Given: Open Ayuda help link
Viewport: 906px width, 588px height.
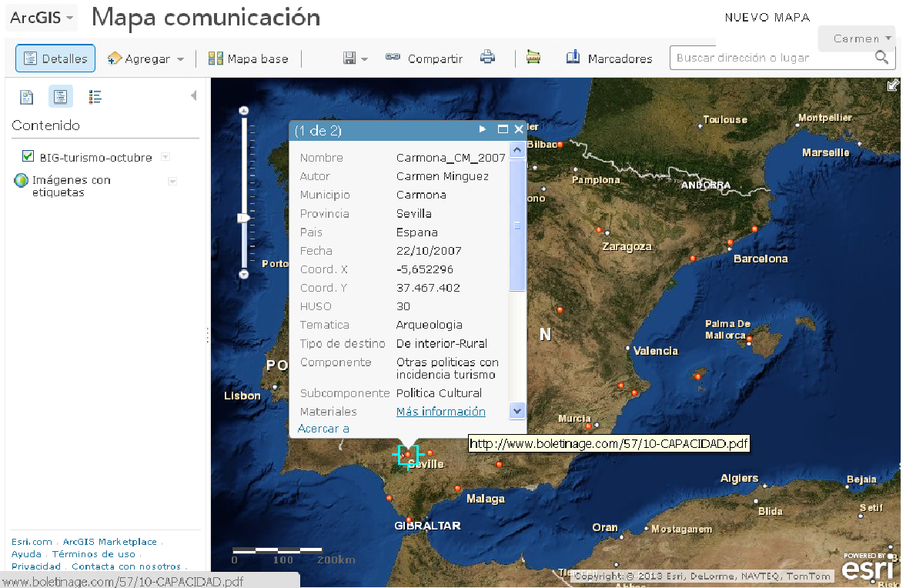Looking at the screenshot, I should (27, 554).
